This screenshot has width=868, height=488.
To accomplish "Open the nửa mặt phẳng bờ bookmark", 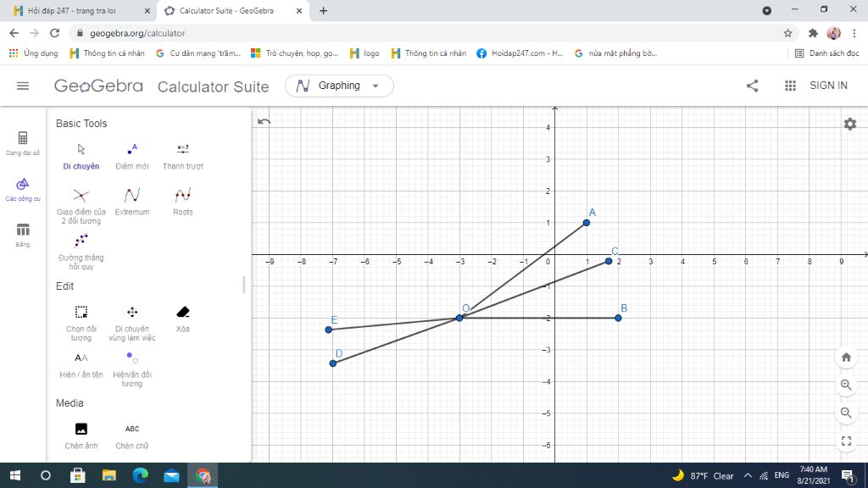I will 615,53.
